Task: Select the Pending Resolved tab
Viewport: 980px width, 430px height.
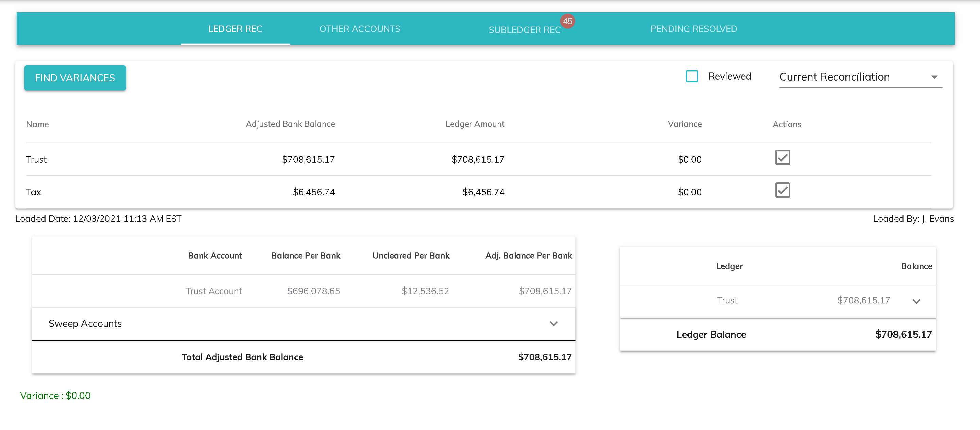Action: 693,29
